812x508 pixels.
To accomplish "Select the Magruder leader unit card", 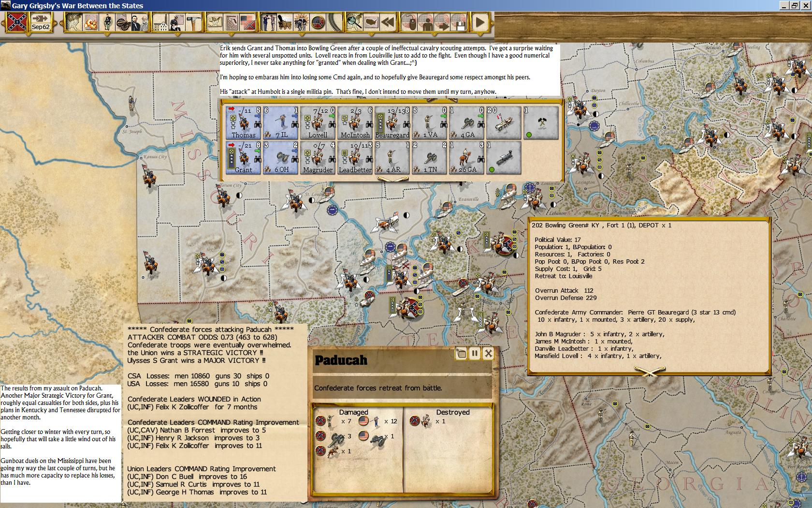I will click(318, 158).
